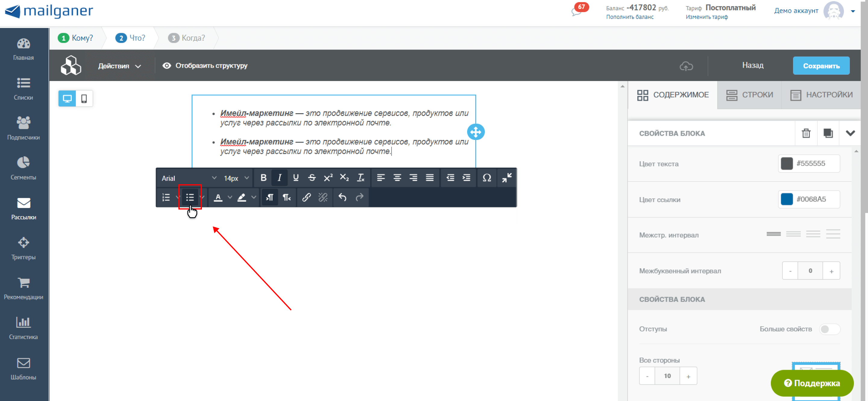868x401 pixels.
Task: Click the Пополнить баланс link
Action: point(629,17)
